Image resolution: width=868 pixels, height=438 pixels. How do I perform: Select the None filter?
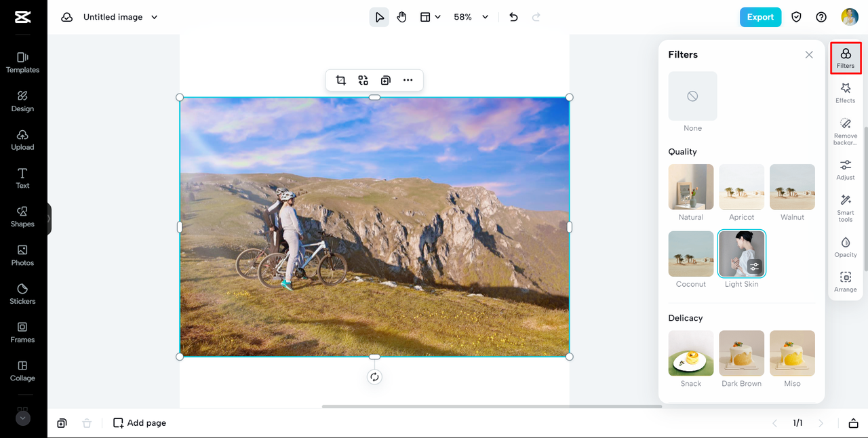tap(692, 96)
